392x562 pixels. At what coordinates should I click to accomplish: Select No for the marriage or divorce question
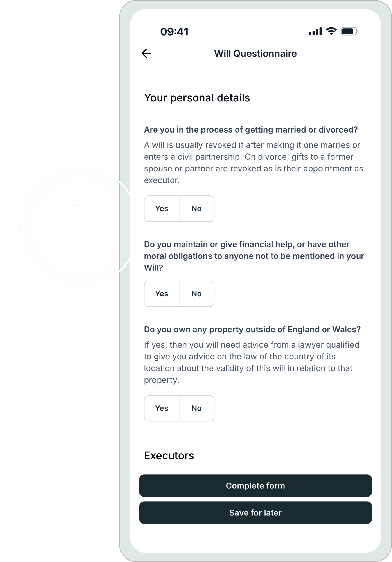coord(196,209)
